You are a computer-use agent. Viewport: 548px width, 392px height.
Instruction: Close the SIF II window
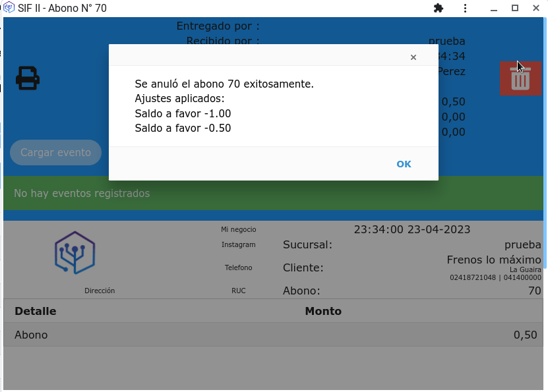538,9
